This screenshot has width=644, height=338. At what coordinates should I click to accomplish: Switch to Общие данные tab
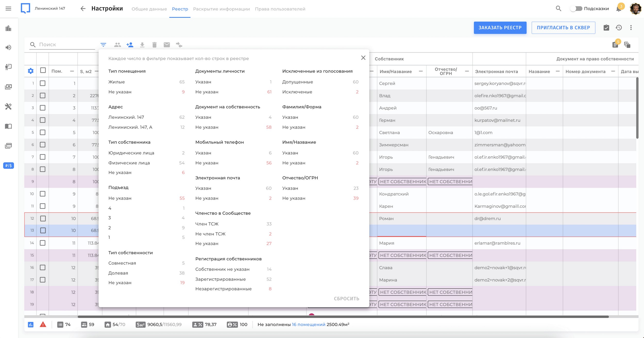149,9
